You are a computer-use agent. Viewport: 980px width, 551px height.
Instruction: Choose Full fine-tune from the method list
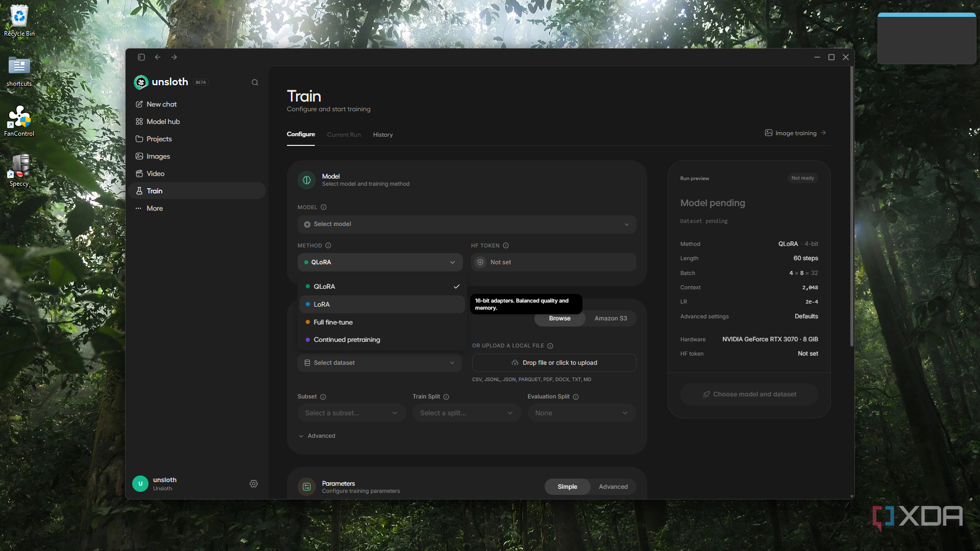tap(382, 322)
